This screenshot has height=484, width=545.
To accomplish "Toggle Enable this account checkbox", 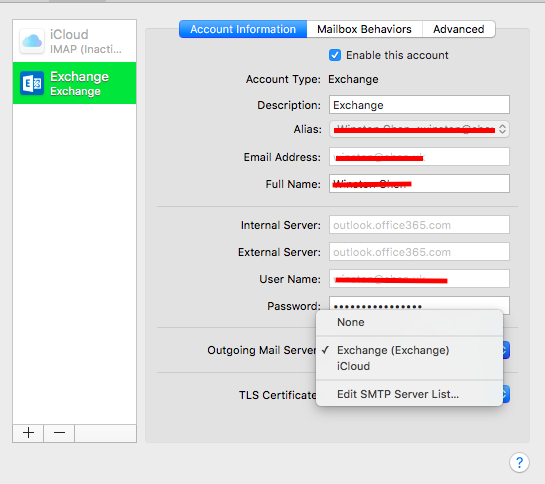I will (335, 55).
